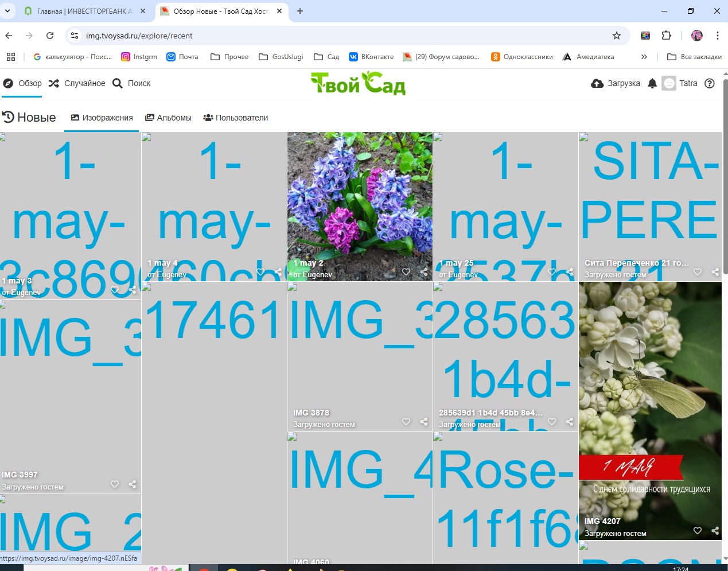Image resolution: width=728 pixels, height=571 pixels.
Task: Share the IMG 4207 image
Action: pyautogui.click(x=715, y=530)
